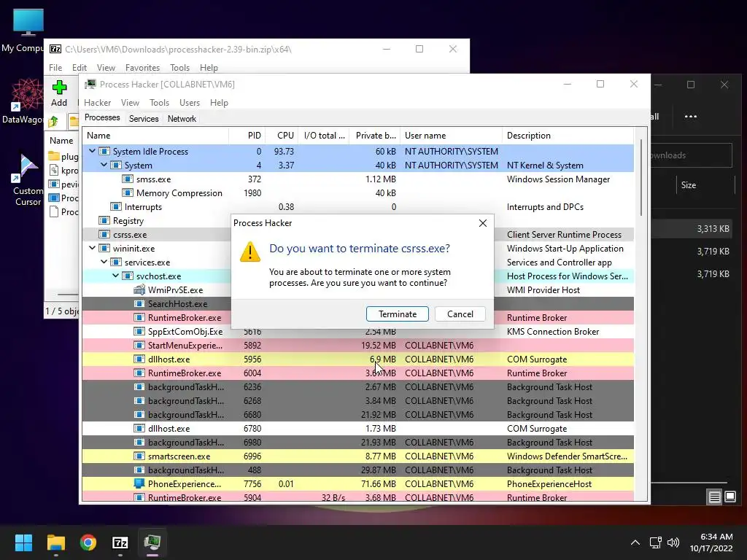Click the Process Hacker taskbar icon
This screenshot has width=747, height=560.
click(x=152, y=542)
